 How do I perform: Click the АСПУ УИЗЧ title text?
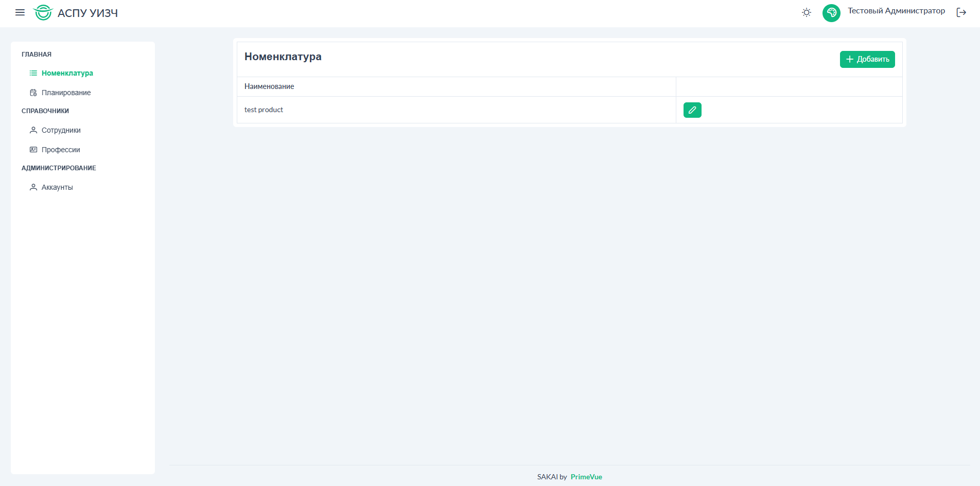(x=87, y=13)
